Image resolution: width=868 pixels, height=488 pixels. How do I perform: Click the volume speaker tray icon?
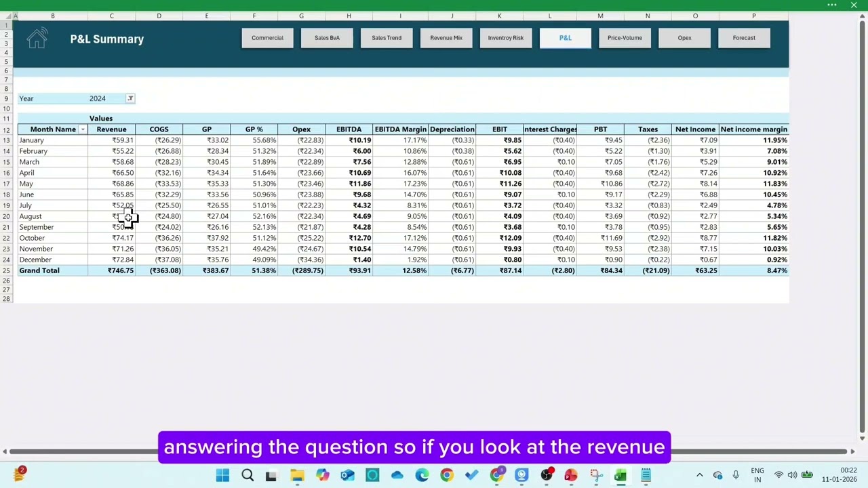[x=792, y=475]
